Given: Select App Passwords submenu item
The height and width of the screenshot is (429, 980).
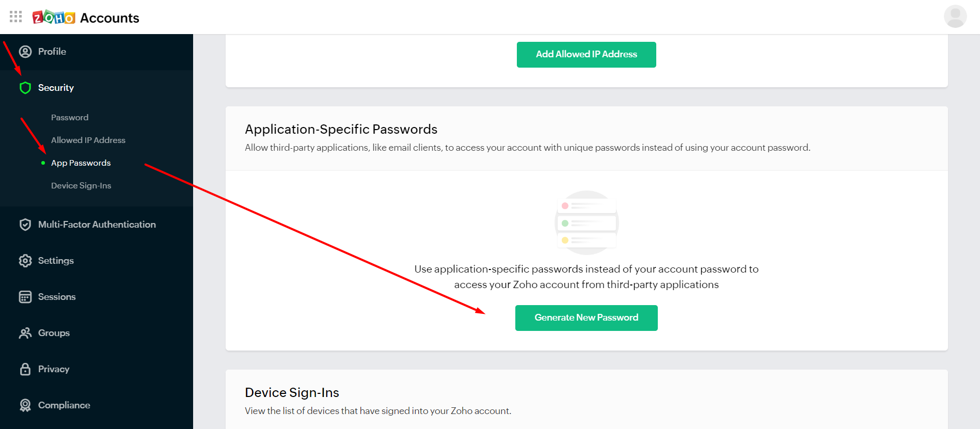Looking at the screenshot, I should (x=81, y=163).
